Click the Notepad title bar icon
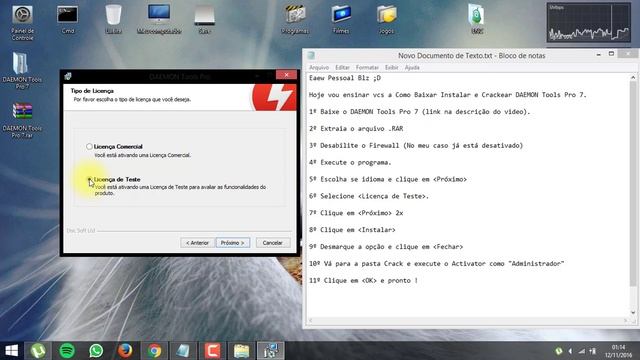 [311, 56]
